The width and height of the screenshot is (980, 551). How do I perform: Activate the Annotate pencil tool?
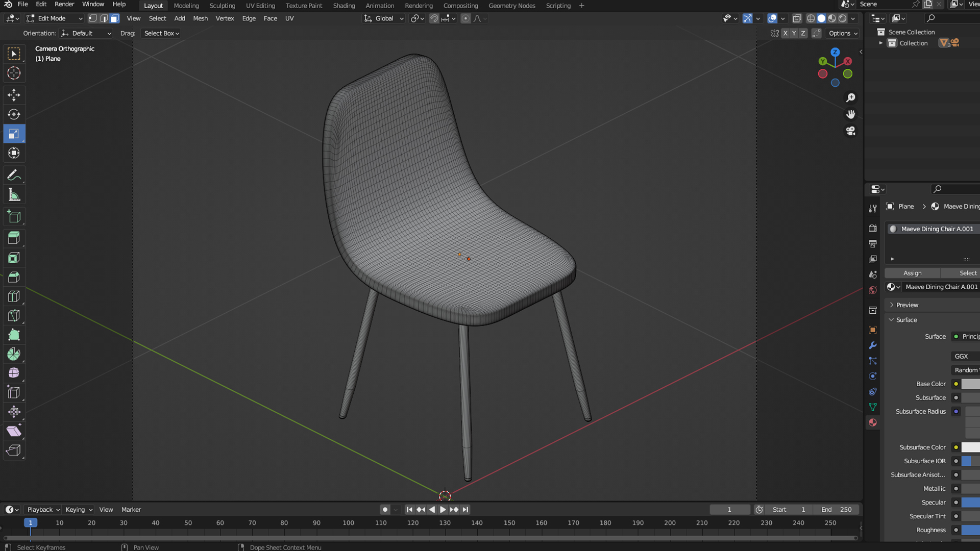pyautogui.click(x=14, y=176)
